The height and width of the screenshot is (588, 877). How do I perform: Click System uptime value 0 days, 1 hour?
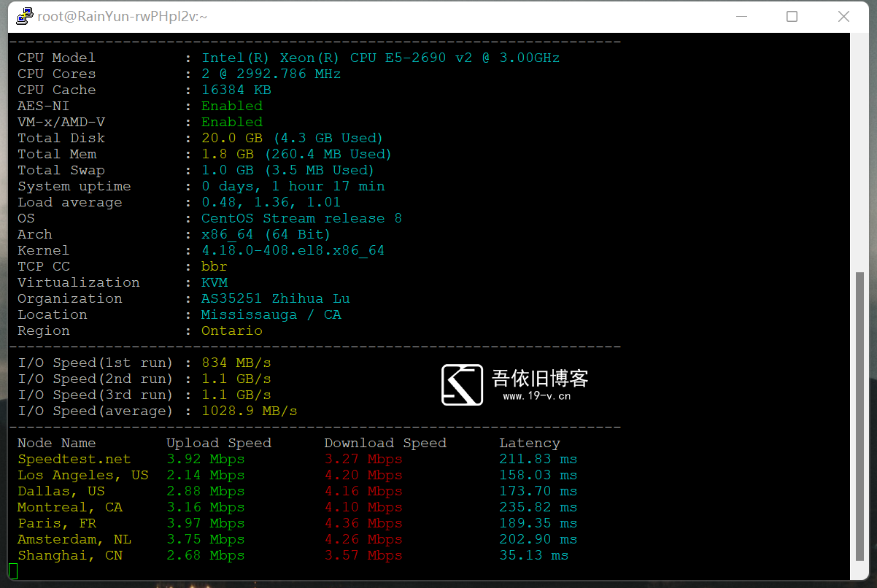click(x=293, y=186)
